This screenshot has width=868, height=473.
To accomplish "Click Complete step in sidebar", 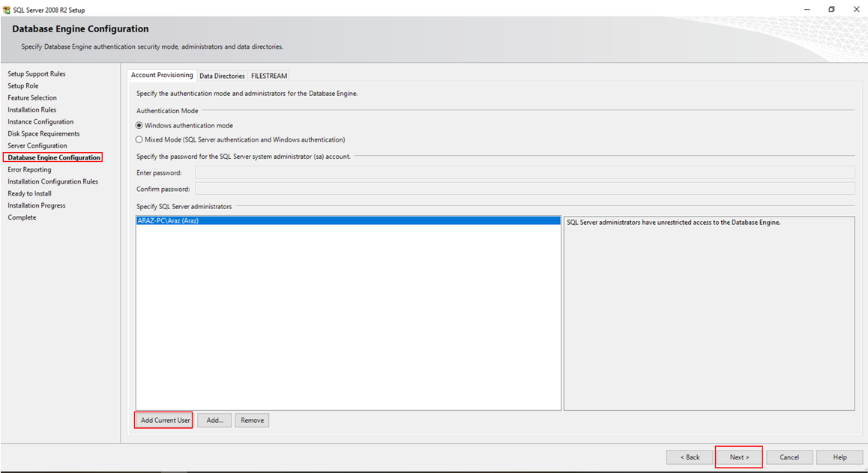I will [x=22, y=217].
